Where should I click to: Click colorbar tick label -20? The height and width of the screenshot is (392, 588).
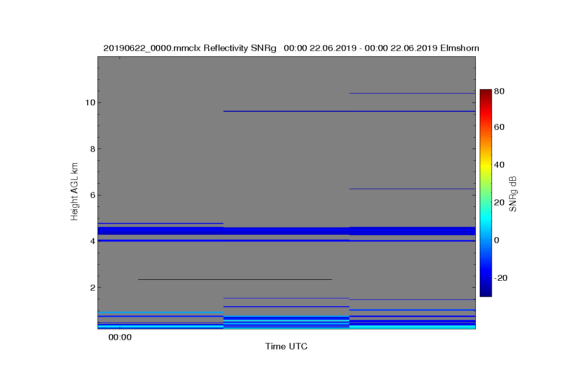click(x=501, y=278)
